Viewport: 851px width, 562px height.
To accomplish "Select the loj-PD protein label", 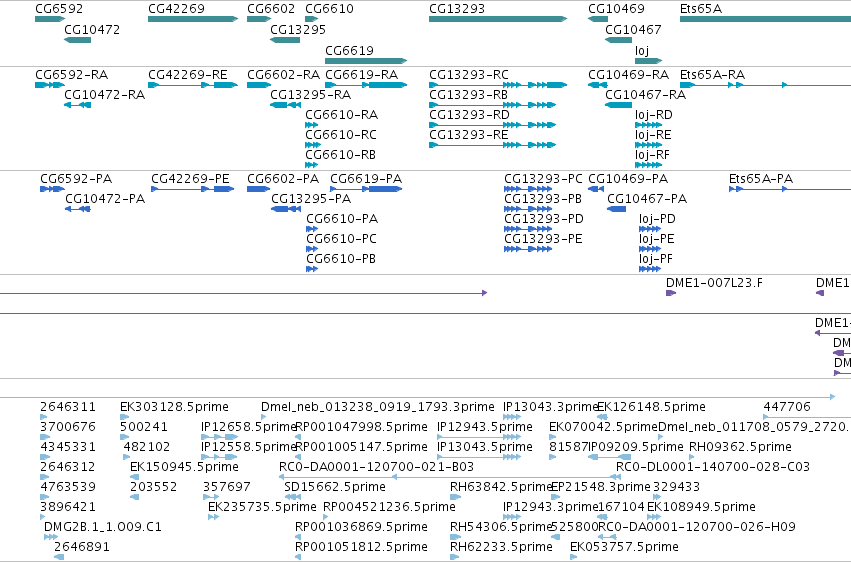I will pos(657,219).
